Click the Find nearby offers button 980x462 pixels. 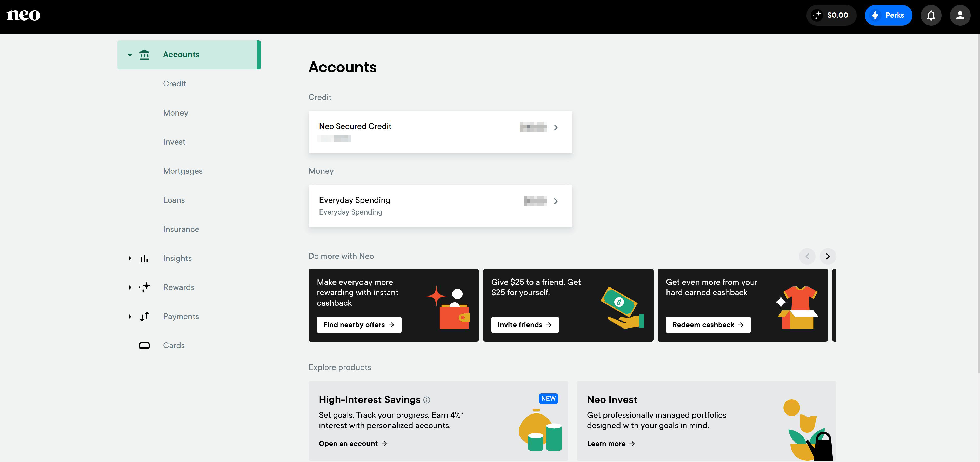[359, 325]
